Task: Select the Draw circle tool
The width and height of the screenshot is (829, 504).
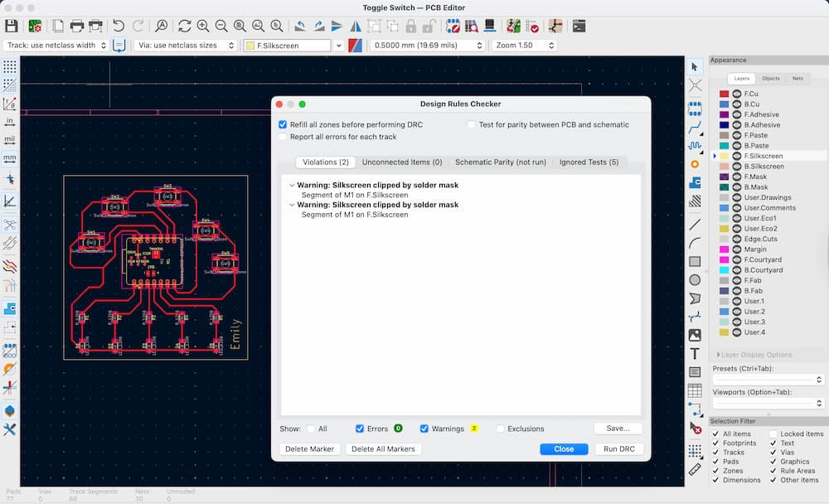Action: pyautogui.click(x=695, y=280)
